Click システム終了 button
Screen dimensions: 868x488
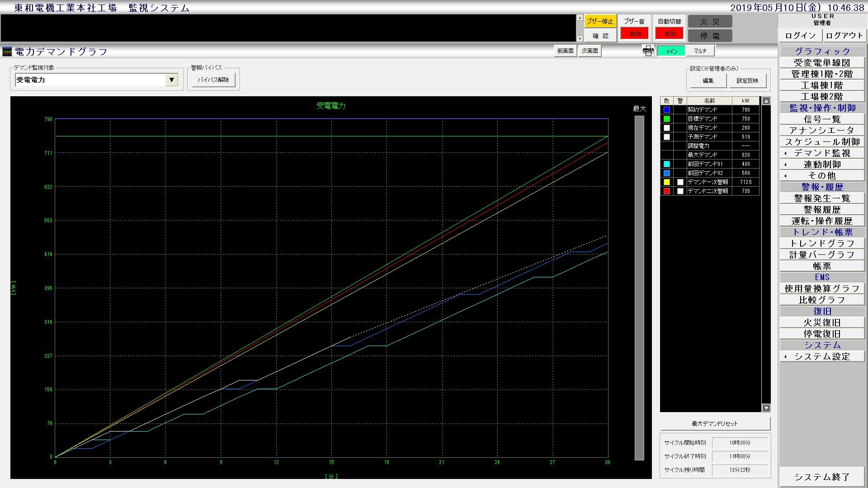tap(822, 477)
